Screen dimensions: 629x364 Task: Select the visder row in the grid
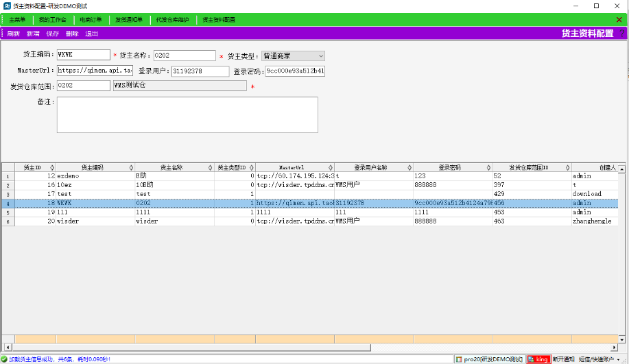(x=69, y=221)
